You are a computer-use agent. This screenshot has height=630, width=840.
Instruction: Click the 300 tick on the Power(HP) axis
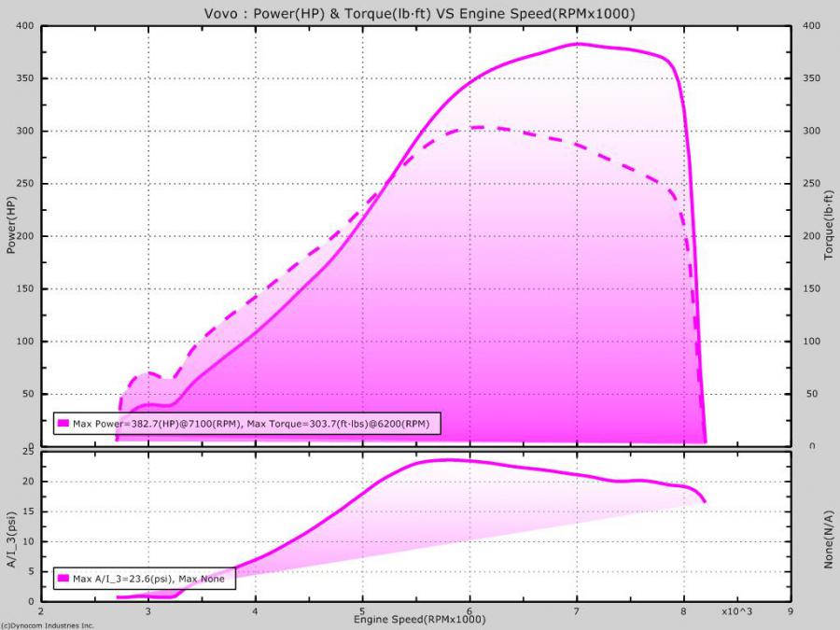point(24,131)
